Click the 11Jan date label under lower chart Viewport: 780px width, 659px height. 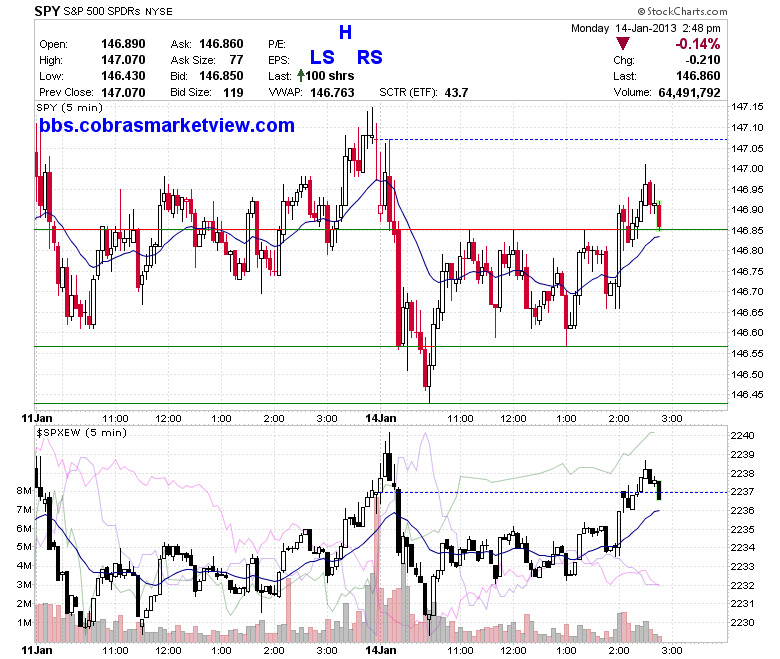click(37, 650)
